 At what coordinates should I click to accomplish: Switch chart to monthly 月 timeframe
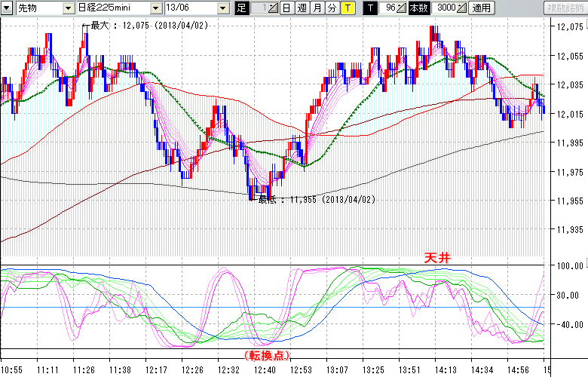317,8
